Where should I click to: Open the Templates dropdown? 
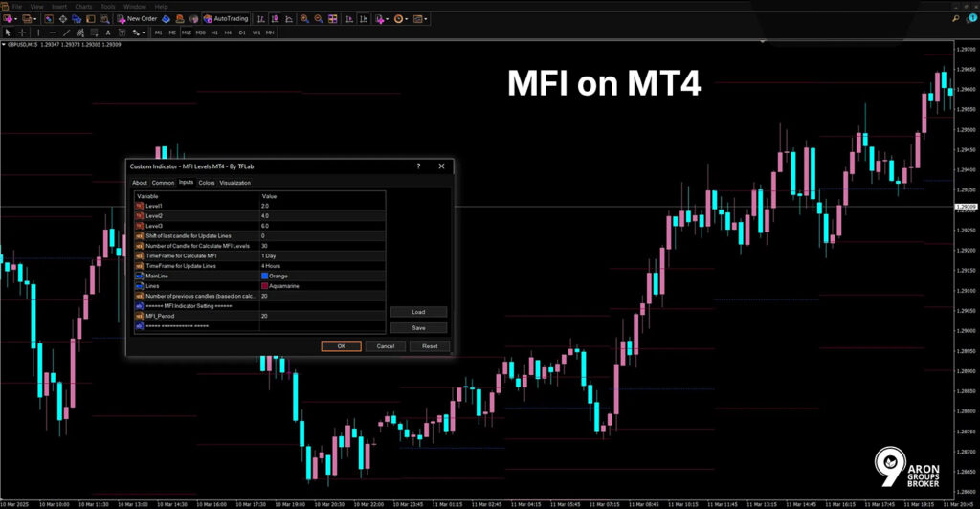tap(421, 19)
